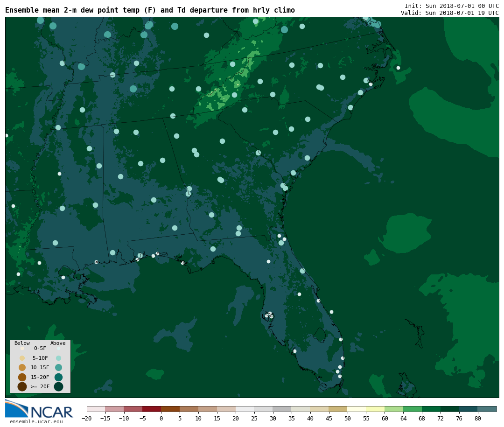
Task: Pick the colorbar segment between 40 and 45
Action: pyautogui.click(x=320, y=409)
